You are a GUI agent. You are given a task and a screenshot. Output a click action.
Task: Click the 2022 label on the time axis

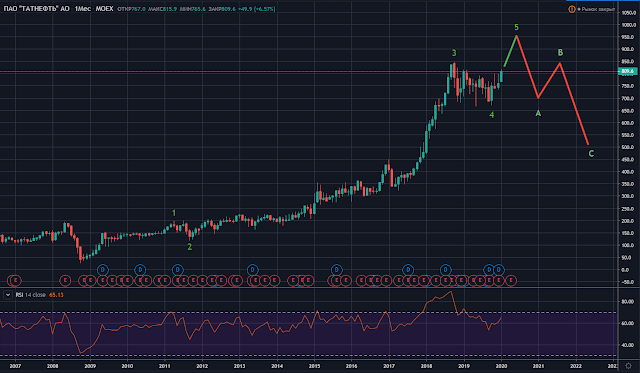(576, 366)
